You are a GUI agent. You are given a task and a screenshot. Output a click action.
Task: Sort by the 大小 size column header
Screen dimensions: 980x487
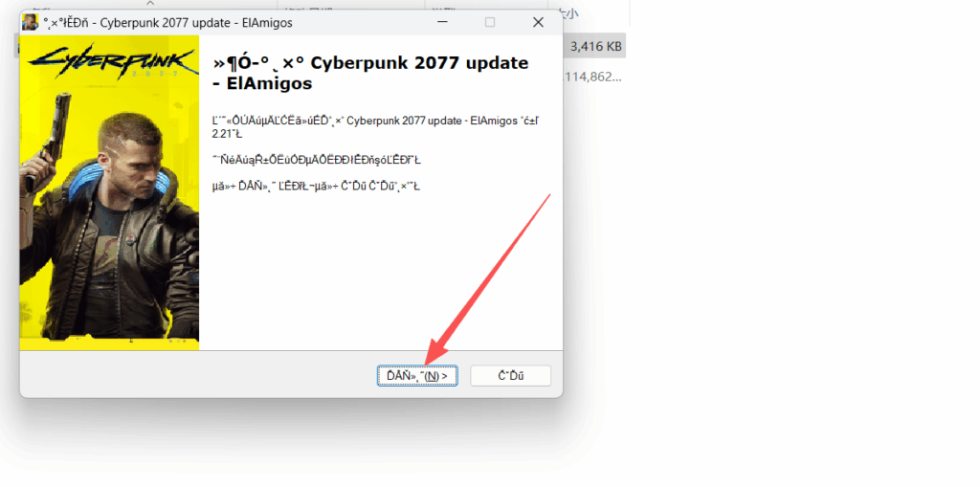(568, 11)
